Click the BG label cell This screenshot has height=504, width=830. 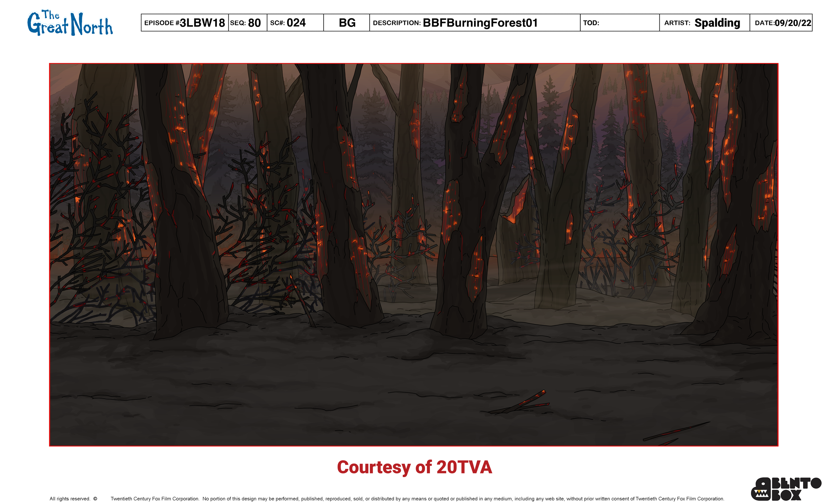click(x=347, y=23)
